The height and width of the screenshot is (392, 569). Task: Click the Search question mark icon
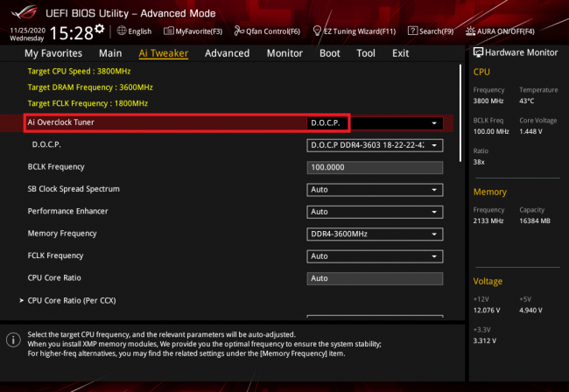coord(412,31)
